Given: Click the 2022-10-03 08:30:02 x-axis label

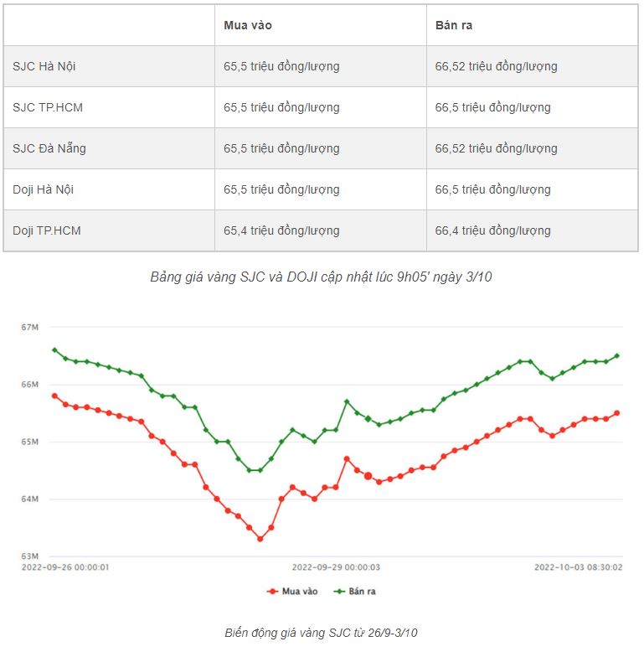Looking at the screenshot, I should tap(579, 567).
